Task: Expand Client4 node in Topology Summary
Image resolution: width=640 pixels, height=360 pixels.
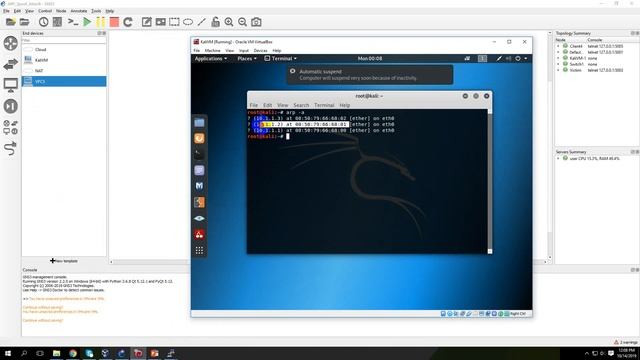Action: (x=558, y=46)
